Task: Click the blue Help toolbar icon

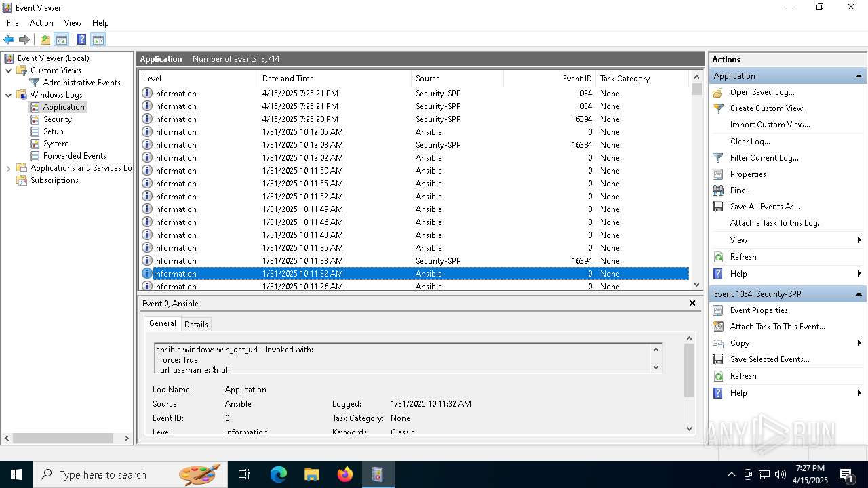Action: pos(81,39)
